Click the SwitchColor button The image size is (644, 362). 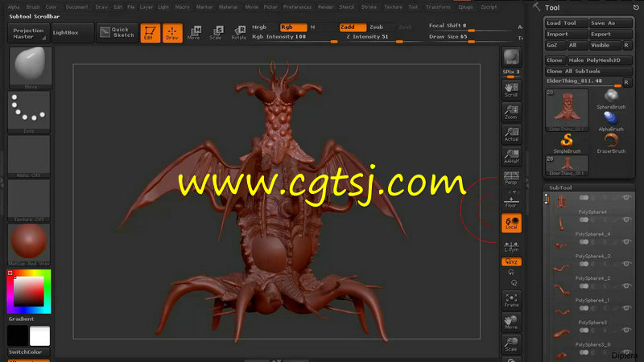(29, 352)
